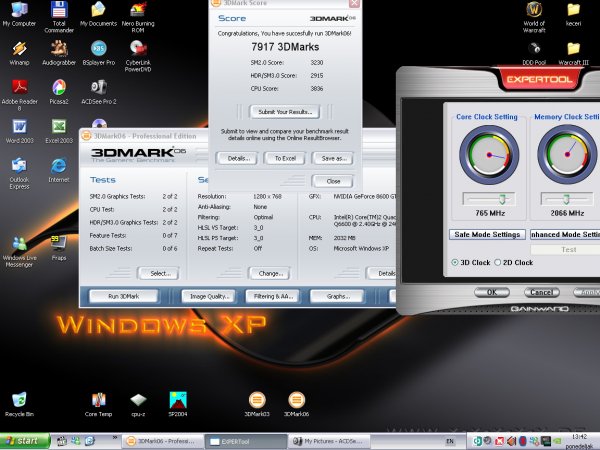Screen dimensions: 600x450
Task: Open Excel 2003 desktop icon
Action: [59, 132]
